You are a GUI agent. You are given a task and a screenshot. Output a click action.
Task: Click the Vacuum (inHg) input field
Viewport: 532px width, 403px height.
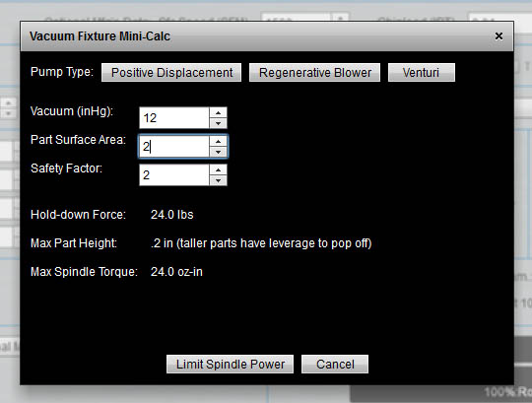tap(174, 117)
